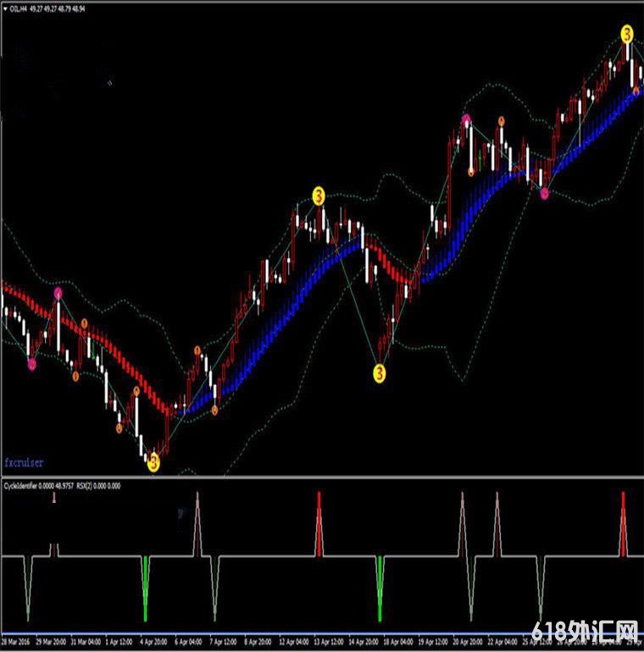Open the triangle dropdown beside OILH4
The height and width of the screenshot is (652, 644).
pos(6,7)
